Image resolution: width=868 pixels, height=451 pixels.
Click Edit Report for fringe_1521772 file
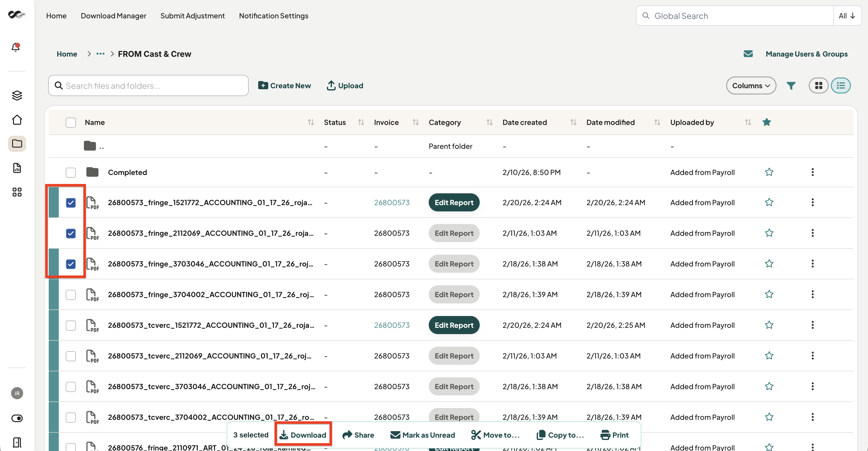click(454, 202)
